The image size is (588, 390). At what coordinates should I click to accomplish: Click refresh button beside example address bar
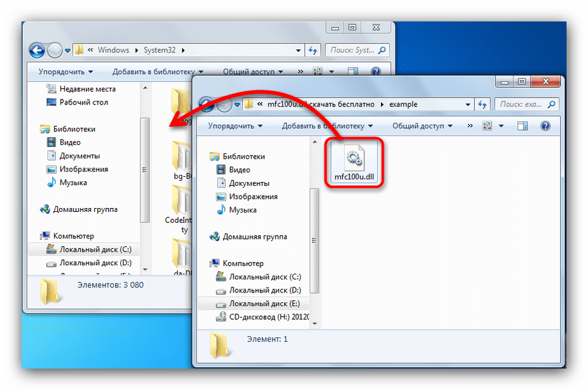pyautogui.click(x=483, y=104)
